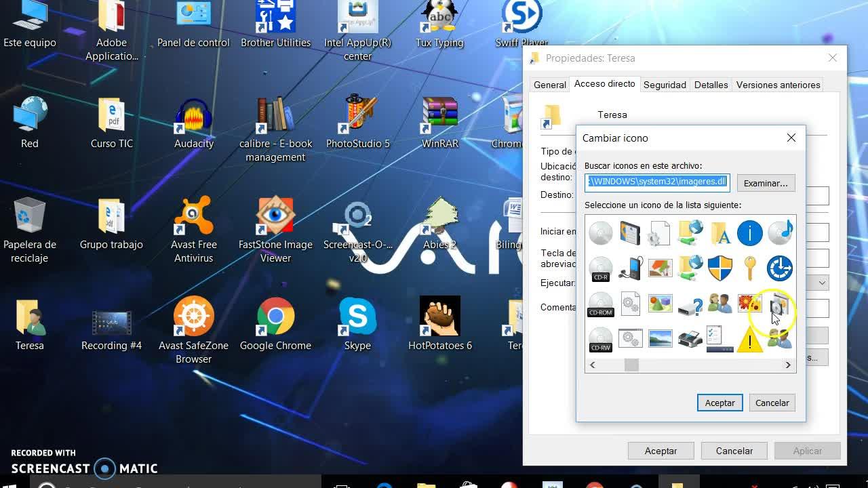Image resolution: width=868 pixels, height=488 pixels.
Task: Select the yellow warning triangle icon
Action: [749, 340]
